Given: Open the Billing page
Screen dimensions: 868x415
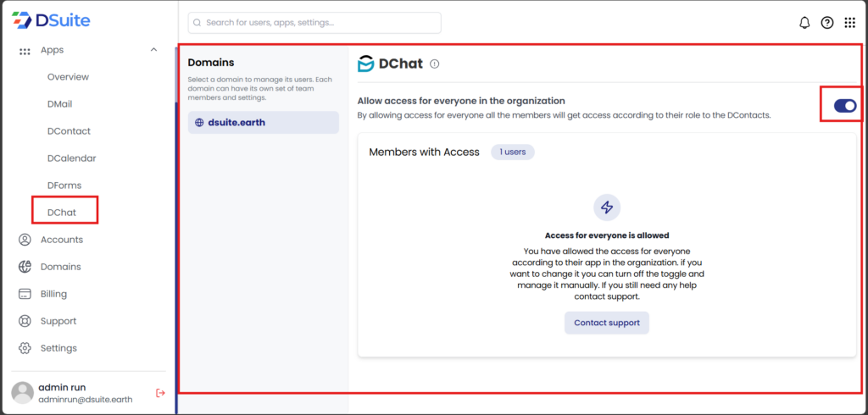Looking at the screenshot, I should click(53, 294).
